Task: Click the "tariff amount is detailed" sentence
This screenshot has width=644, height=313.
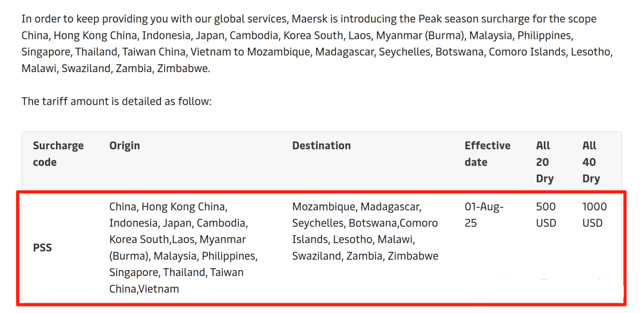Action: click(117, 101)
